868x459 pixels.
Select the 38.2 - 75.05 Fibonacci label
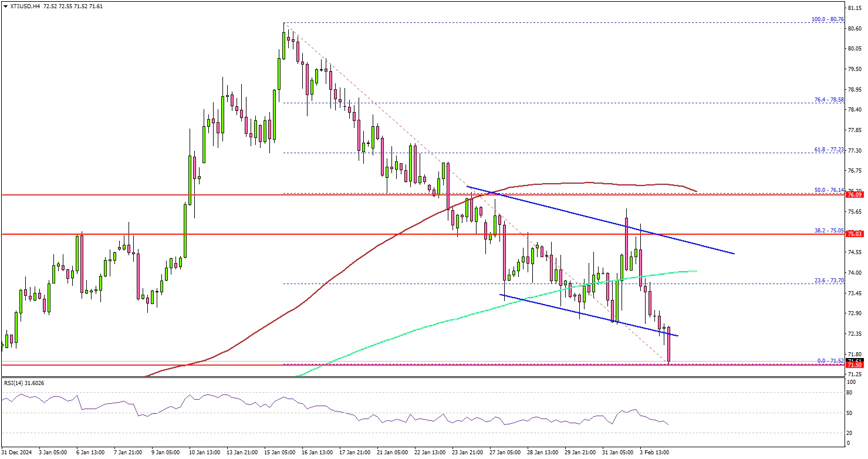pos(827,231)
